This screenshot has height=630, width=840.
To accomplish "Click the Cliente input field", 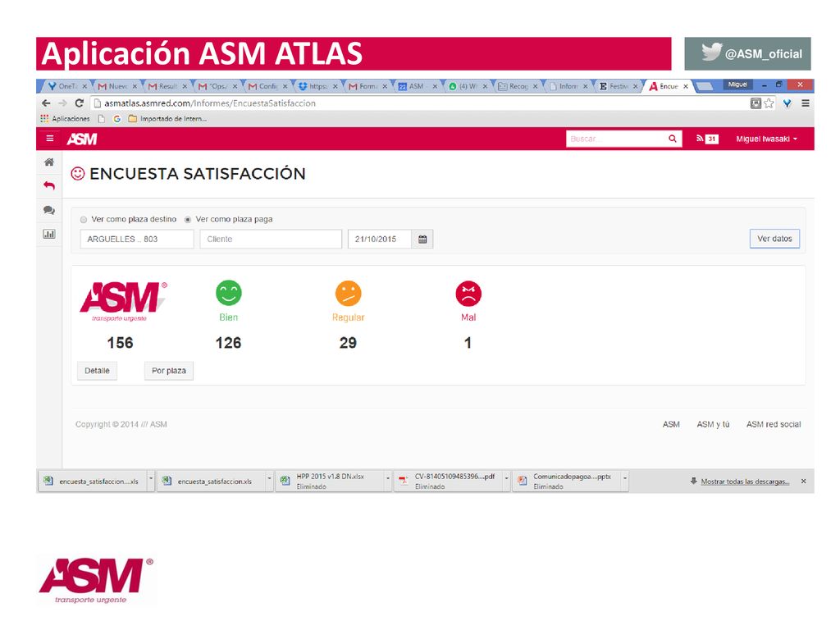I will 271,239.
